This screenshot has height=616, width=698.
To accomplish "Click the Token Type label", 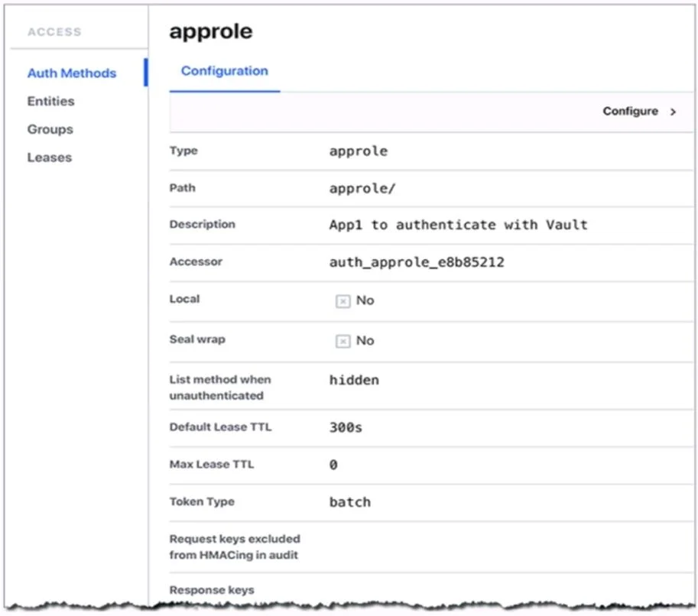I will coord(202,501).
